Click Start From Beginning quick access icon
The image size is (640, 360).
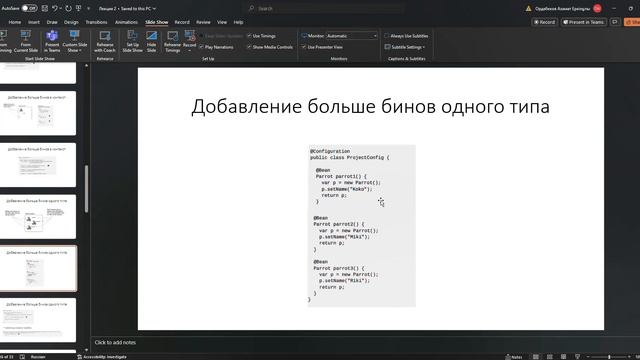[x=78, y=8]
